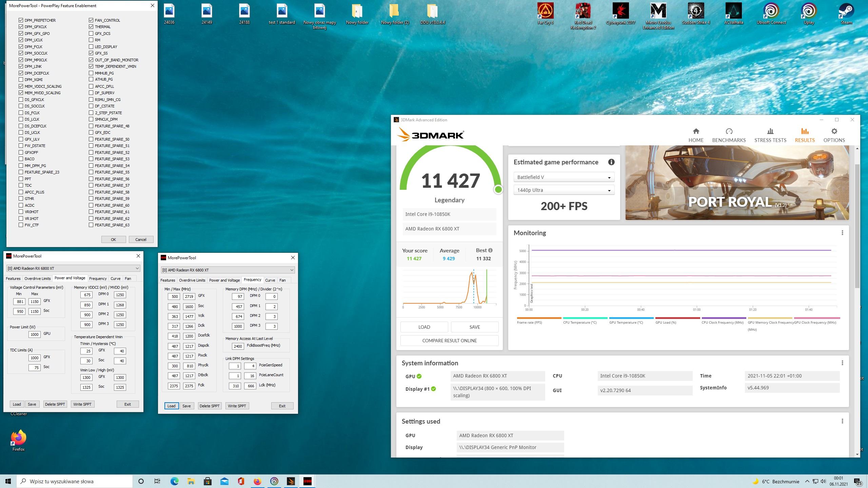The image size is (868, 488).
Task: Open the Uplay desktop shortcut
Action: (809, 14)
